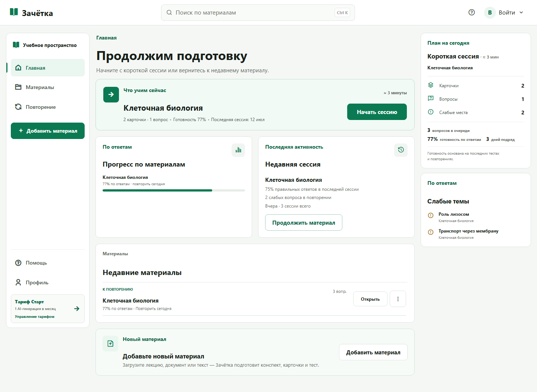The height and width of the screenshot is (392, 537).
Task: Click the Главная breadcrumb
Action: [x=106, y=38]
